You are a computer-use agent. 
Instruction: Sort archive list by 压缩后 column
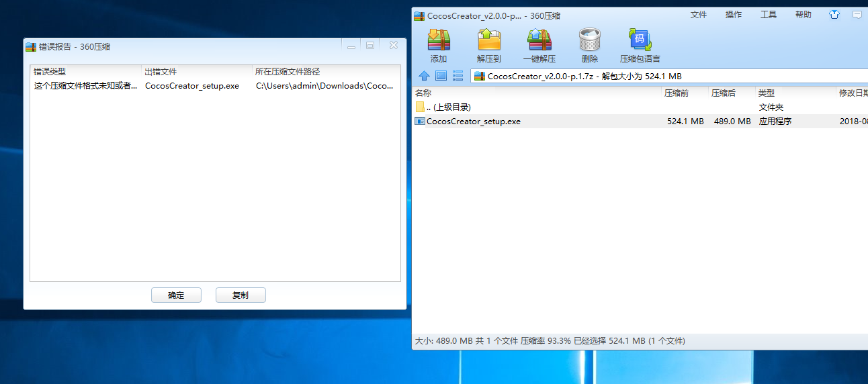[x=732, y=93]
